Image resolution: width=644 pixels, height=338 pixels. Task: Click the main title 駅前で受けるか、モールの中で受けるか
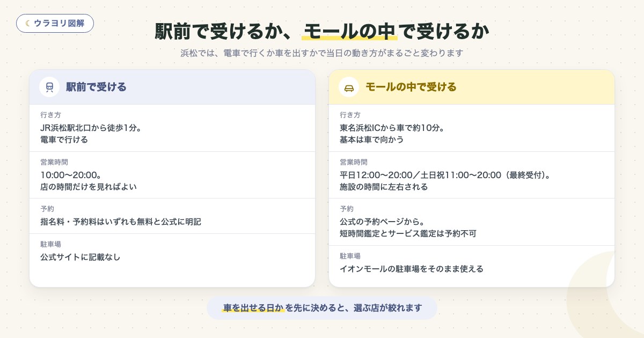coord(322,31)
